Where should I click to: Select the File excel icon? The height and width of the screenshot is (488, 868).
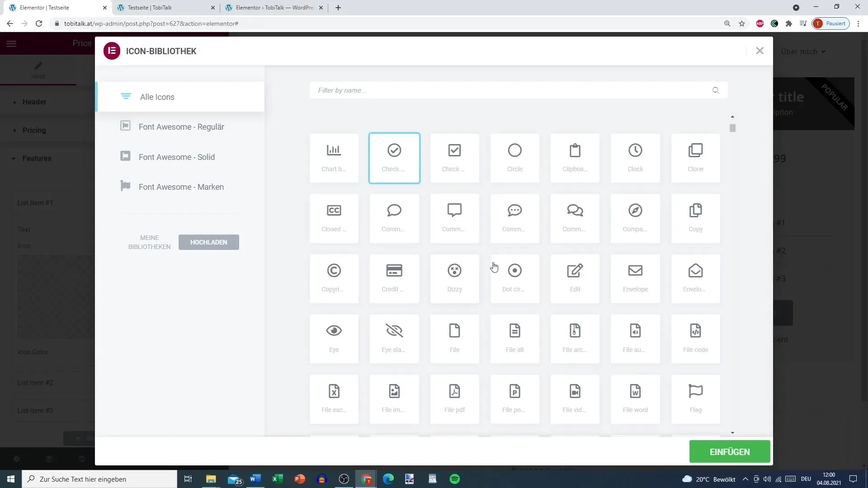click(334, 399)
